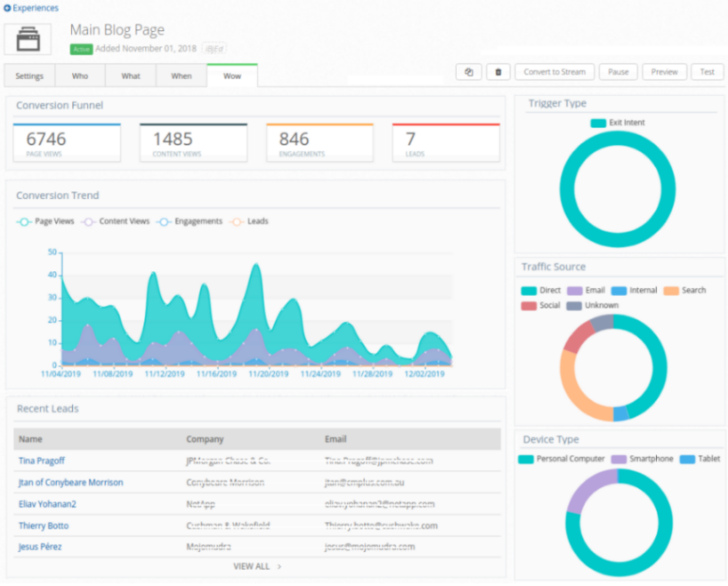The image size is (728, 586).
Task: Toggle Email traffic source legend swatch
Action: (575, 291)
